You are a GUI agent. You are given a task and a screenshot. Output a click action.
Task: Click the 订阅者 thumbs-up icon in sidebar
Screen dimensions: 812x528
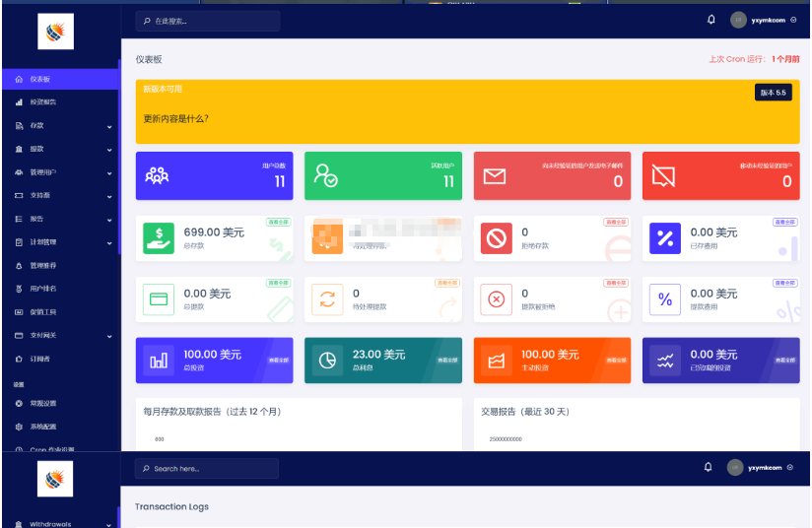(x=19, y=359)
